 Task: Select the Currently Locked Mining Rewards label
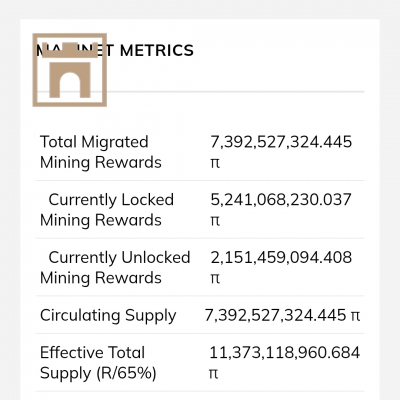tap(107, 210)
